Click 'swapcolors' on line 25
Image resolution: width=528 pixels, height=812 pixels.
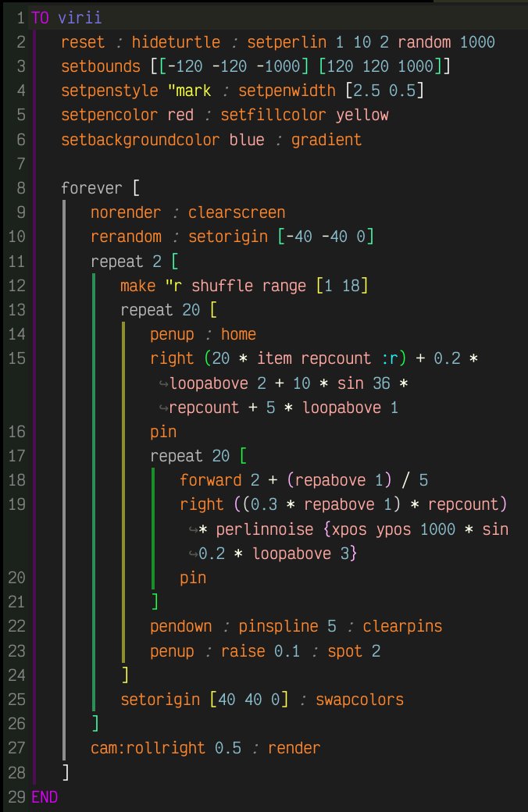coord(359,700)
